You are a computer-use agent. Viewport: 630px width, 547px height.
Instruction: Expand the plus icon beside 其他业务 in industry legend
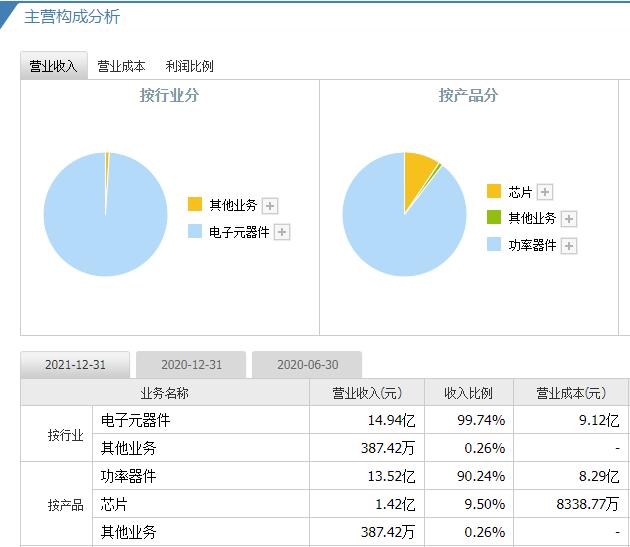pos(270,206)
